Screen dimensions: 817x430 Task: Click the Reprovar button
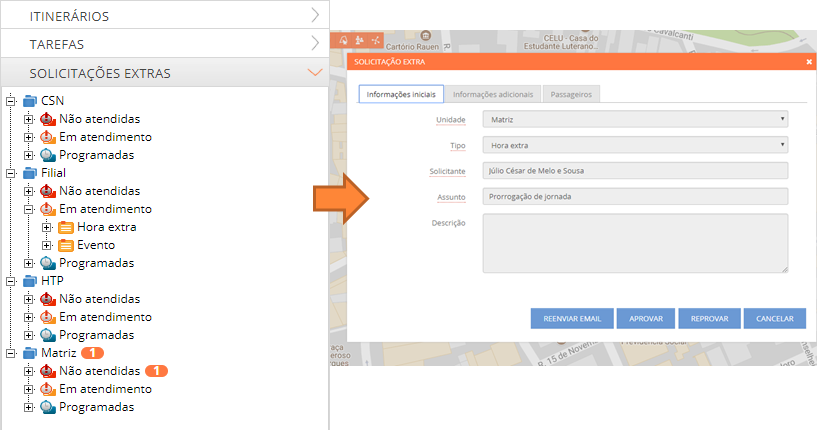pos(709,318)
